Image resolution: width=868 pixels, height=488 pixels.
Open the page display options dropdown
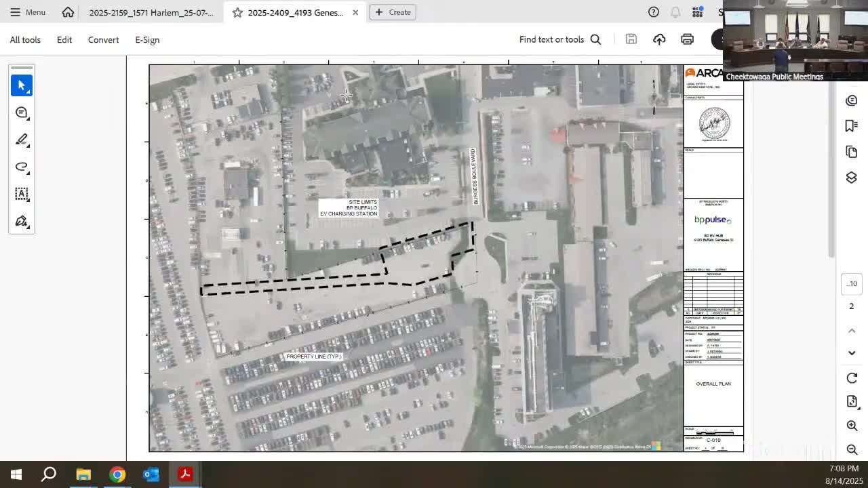[852, 402]
